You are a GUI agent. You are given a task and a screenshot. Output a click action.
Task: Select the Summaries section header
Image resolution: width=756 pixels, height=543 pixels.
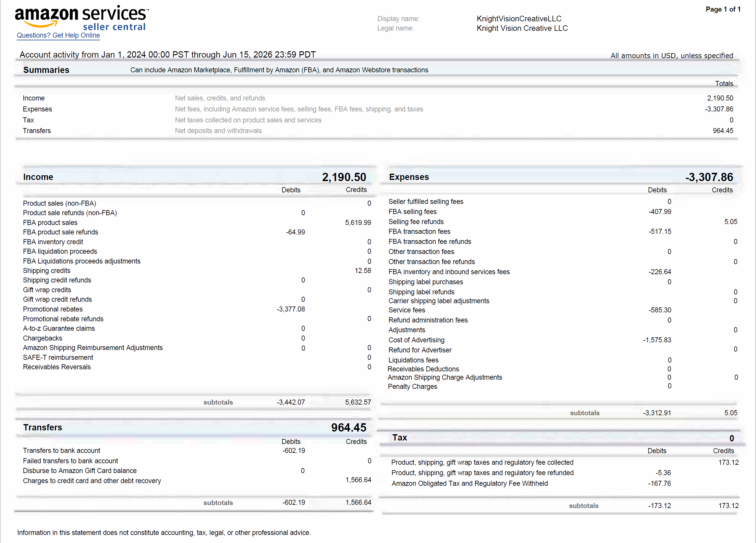tap(46, 70)
